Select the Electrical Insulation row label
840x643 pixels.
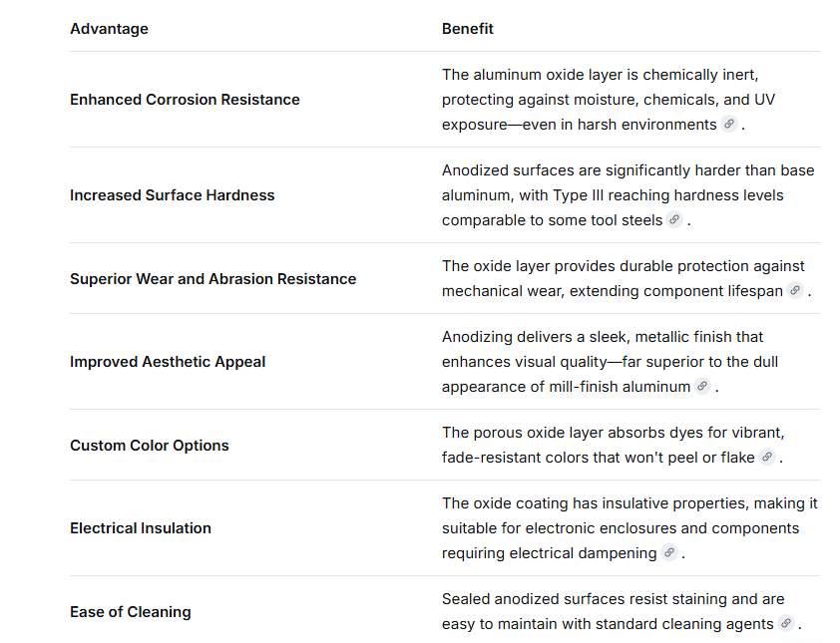tap(141, 528)
